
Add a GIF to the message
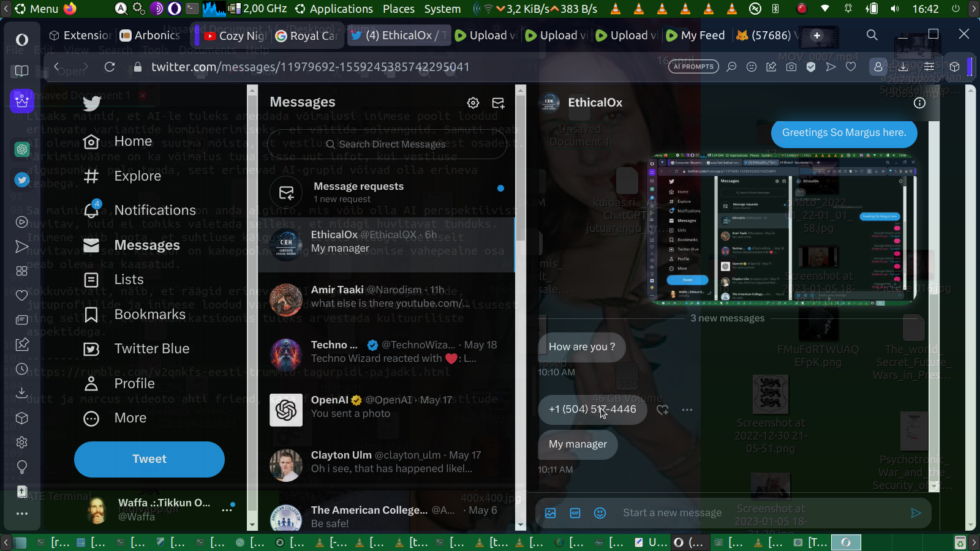tap(575, 513)
